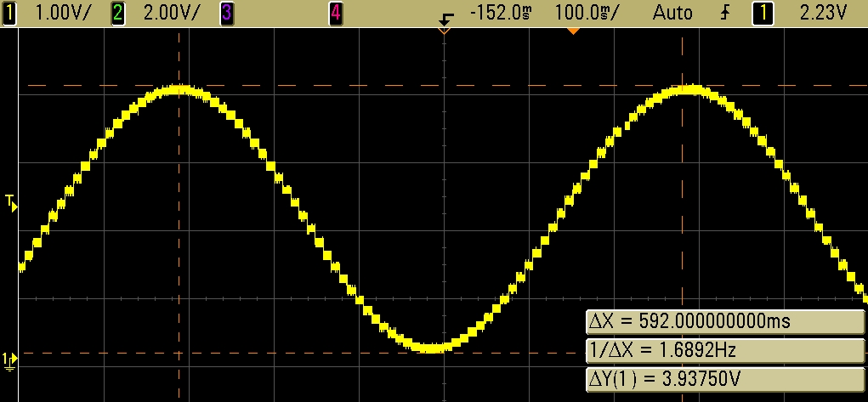
Task: Click the ΔX = 592.000000000ms readout
Action: [724, 321]
